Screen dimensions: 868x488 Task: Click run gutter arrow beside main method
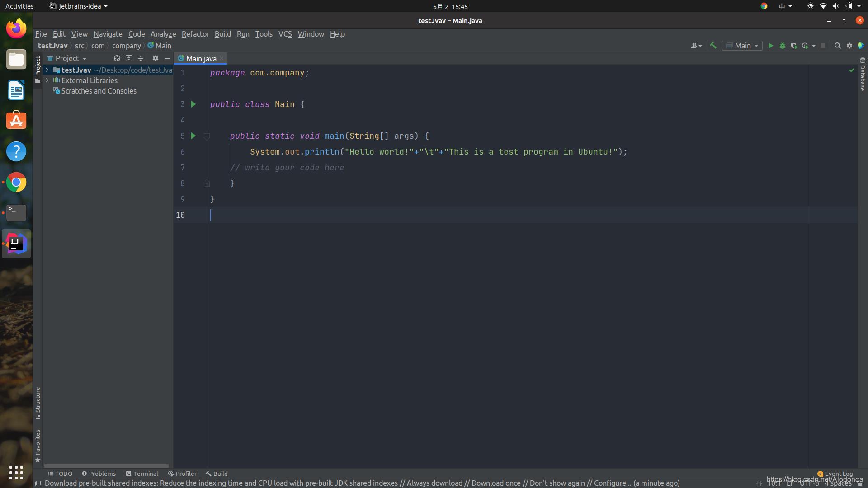coord(193,136)
